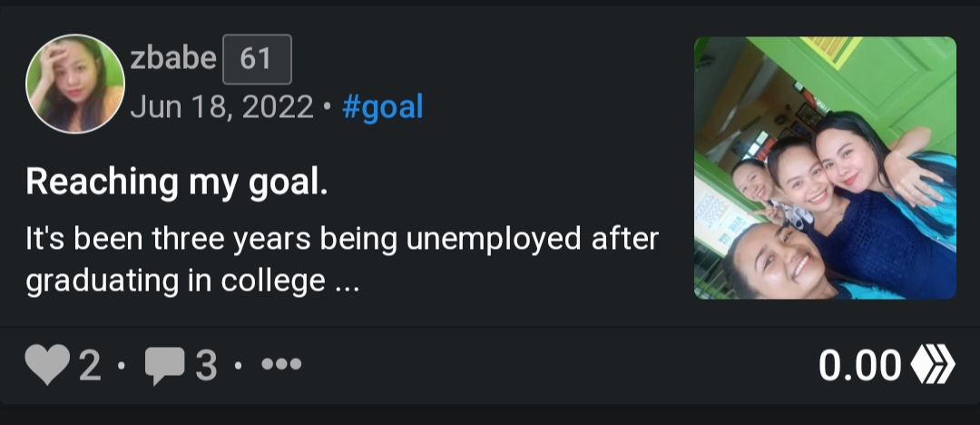Open the #goal tag
Viewport: 980px width, 425px height.
click(383, 107)
